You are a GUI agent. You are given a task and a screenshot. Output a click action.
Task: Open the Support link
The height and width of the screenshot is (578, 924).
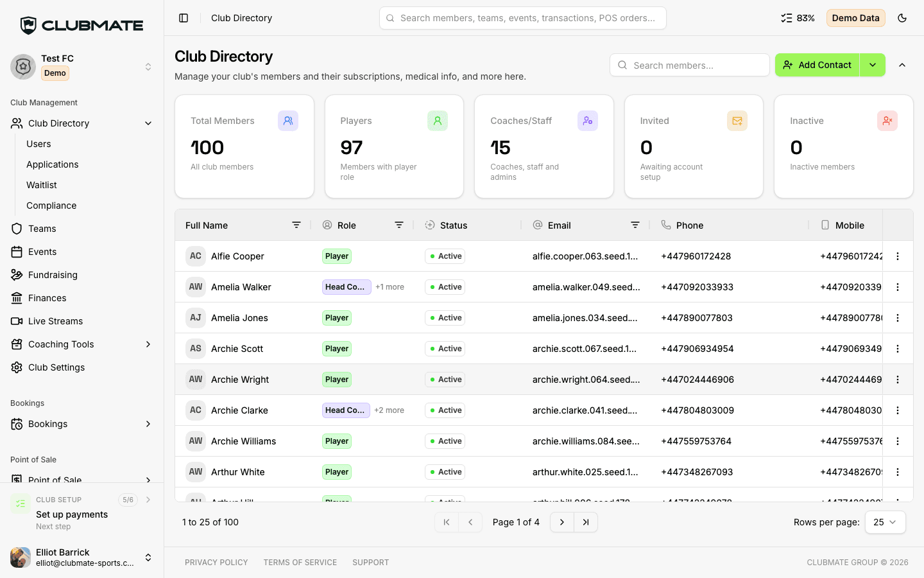[x=371, y=563]
